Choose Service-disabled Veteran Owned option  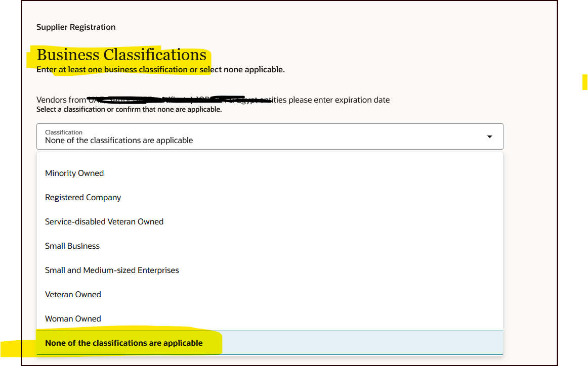[x=104, y=221]
